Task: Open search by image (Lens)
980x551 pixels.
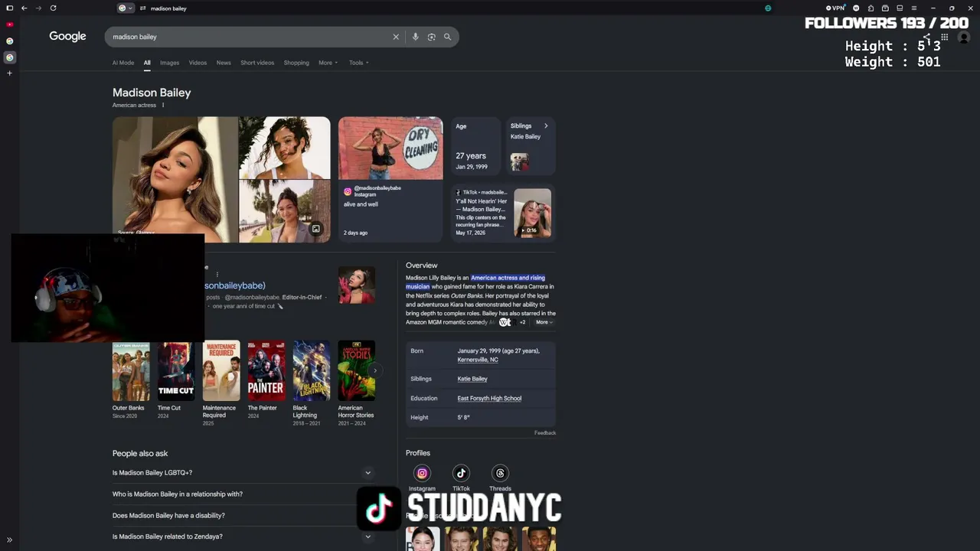Action: [431, 37]
